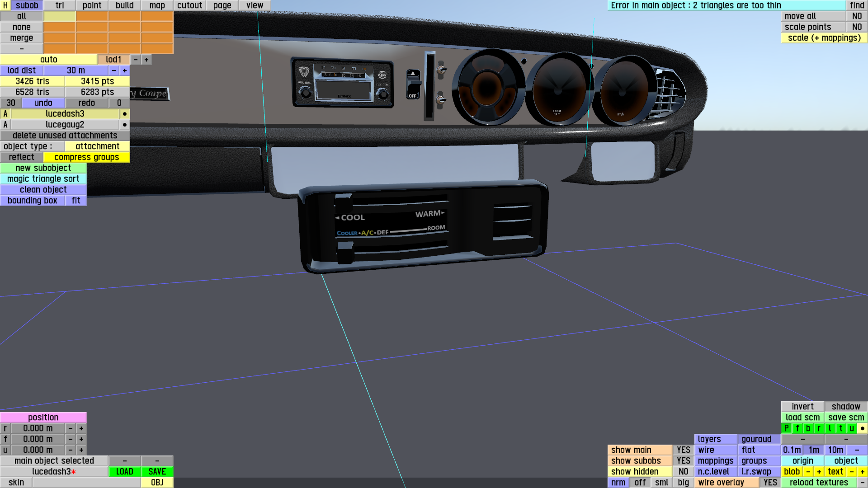Screen dimensions: 868x488
Task: Switch to the map tab
Action: click(157, 5)
